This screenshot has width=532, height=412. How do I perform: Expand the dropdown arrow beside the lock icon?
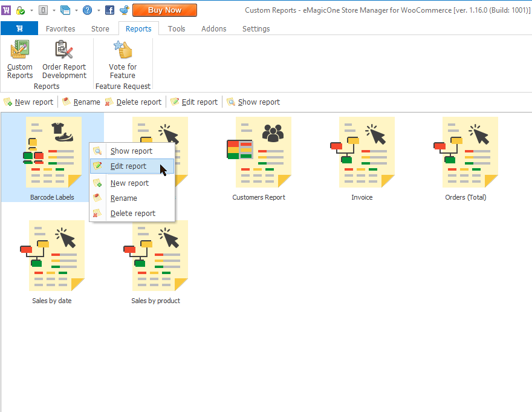point(31,10)
